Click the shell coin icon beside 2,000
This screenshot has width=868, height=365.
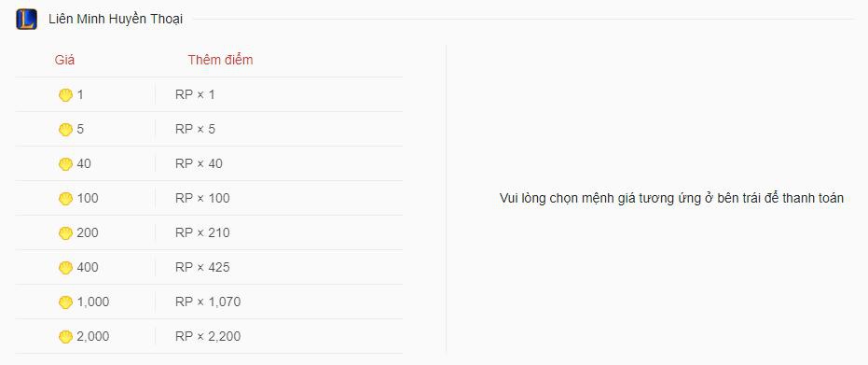tap(65, 337)
